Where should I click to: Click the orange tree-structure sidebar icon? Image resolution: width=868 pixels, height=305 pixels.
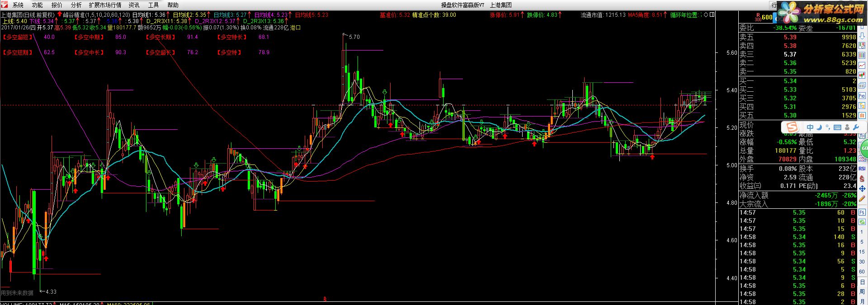coord(862,106)
